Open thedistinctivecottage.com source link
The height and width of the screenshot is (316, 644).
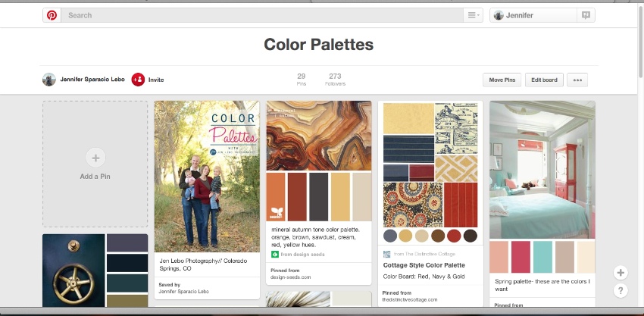(x=409, y=300)
